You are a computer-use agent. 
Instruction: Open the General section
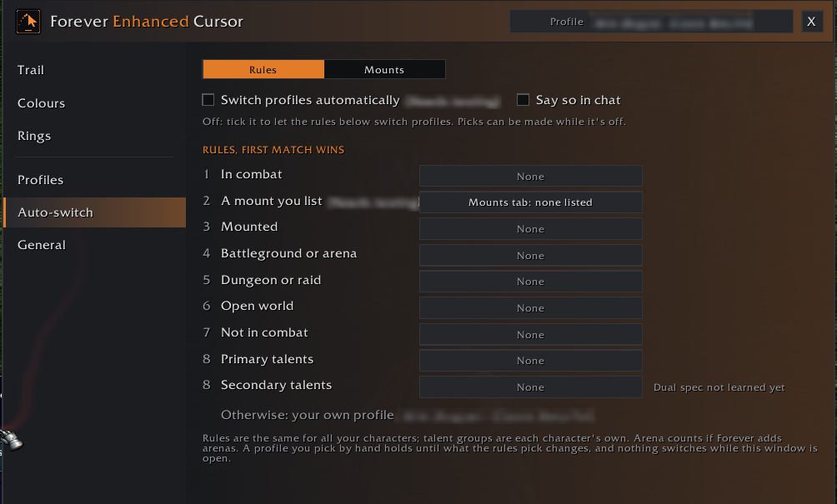(x=41, y=245)
